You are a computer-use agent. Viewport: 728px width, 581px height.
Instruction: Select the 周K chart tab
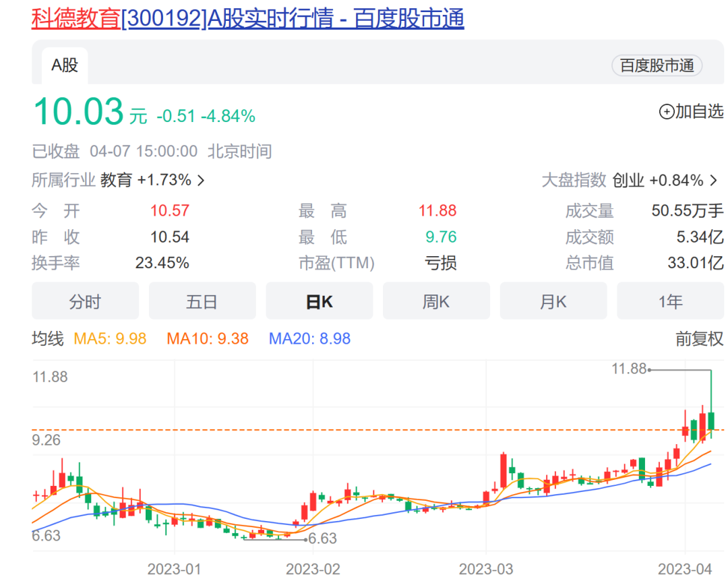pyautogui.click(x=436, y=301)
